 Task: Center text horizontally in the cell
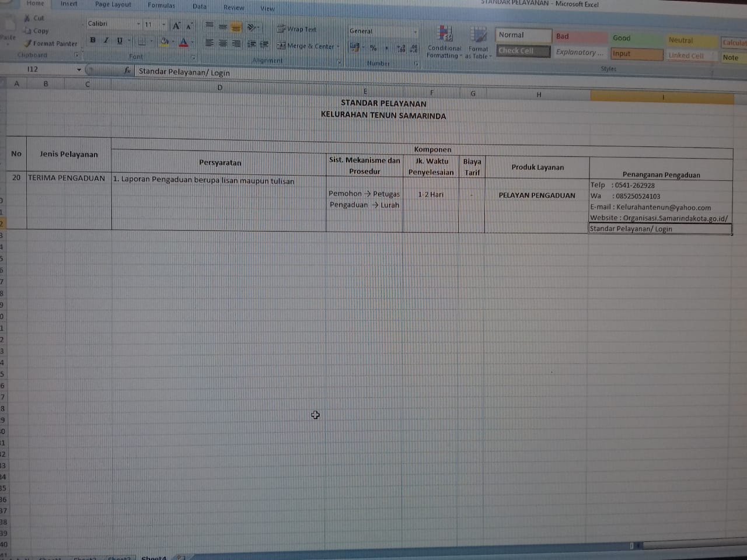pyautogui.click(x=222, y=43)
